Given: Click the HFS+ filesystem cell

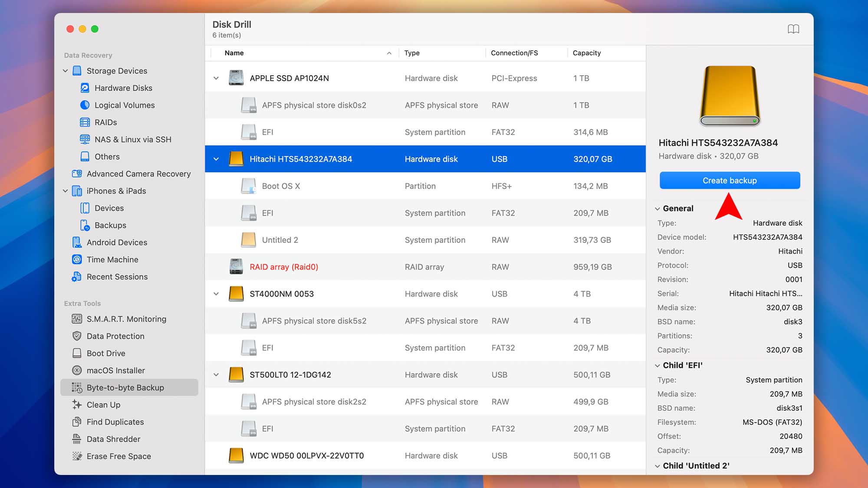Looking at the screenshot, I should [x=501, y=186].
